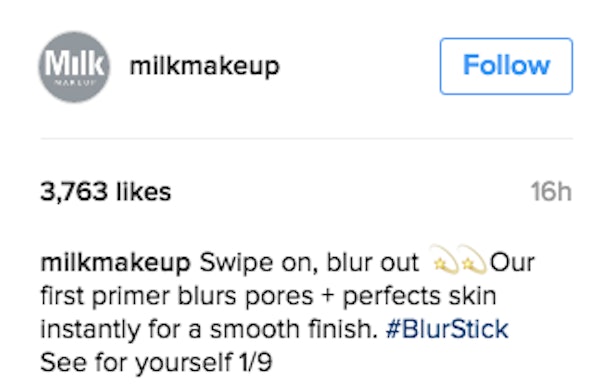Click the 'perfects skin' caption words
Image resolution: width=614 pixels, height=390 pixels.
click(420, 296)
